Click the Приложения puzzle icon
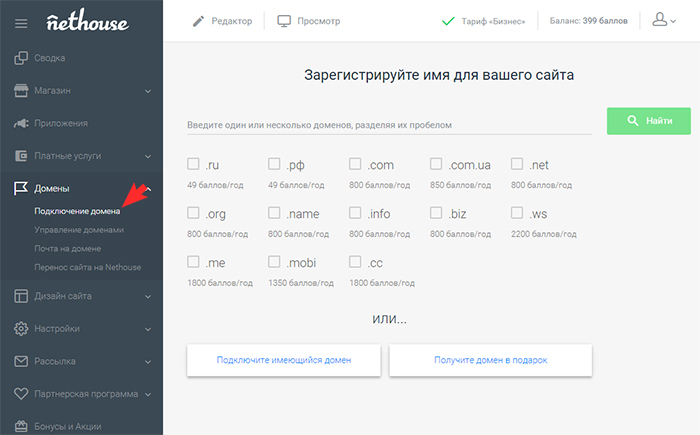 coord(21,123)
